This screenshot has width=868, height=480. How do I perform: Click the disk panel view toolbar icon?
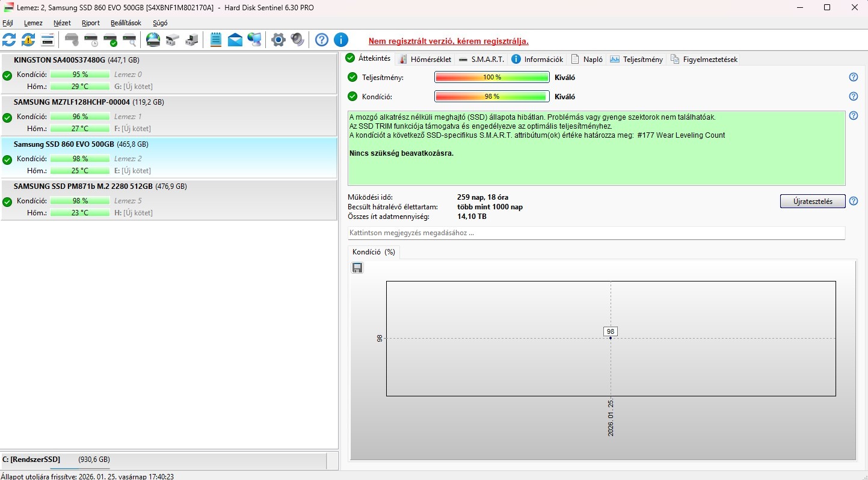[48, 40]
